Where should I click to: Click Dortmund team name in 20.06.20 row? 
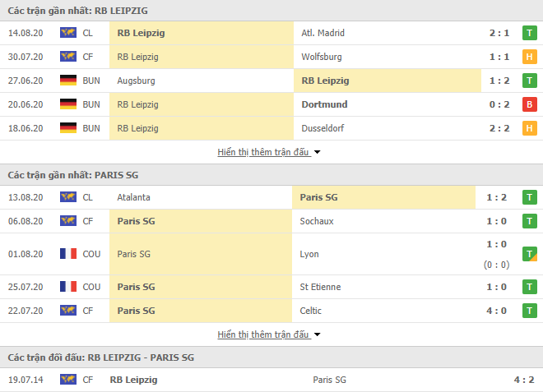point(324,104)
